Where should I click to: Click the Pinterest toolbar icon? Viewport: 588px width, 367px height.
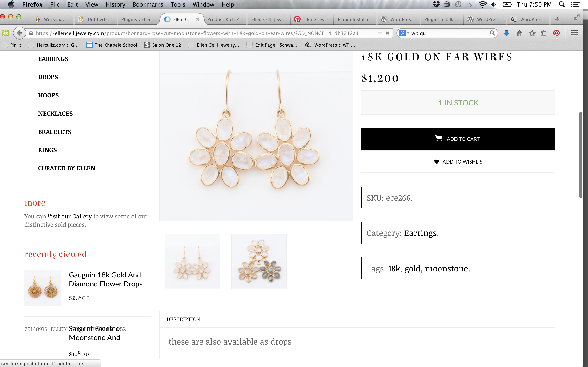click(x=556, y=33)
